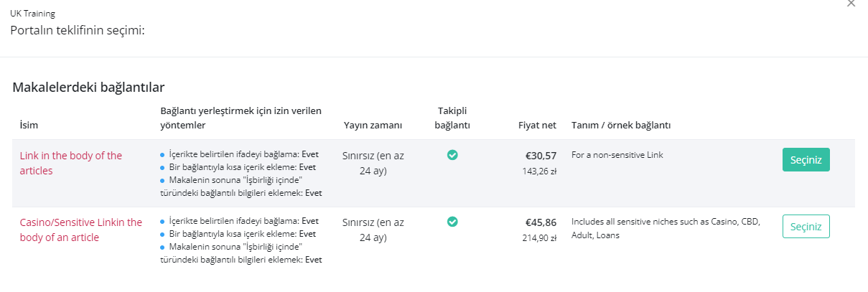Close the offer selection dialog

851,4
